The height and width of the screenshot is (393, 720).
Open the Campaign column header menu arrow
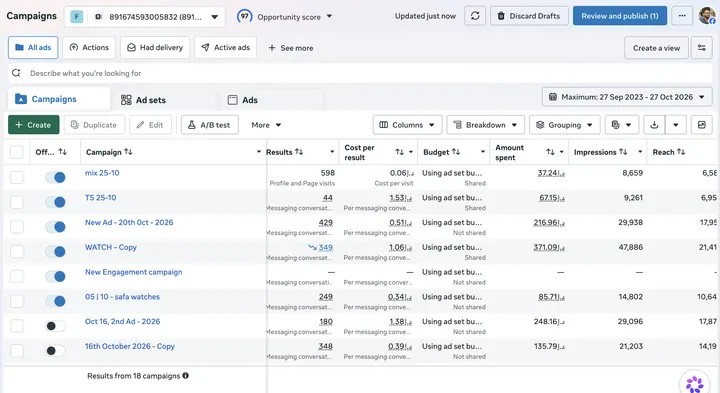coord(259,152)
